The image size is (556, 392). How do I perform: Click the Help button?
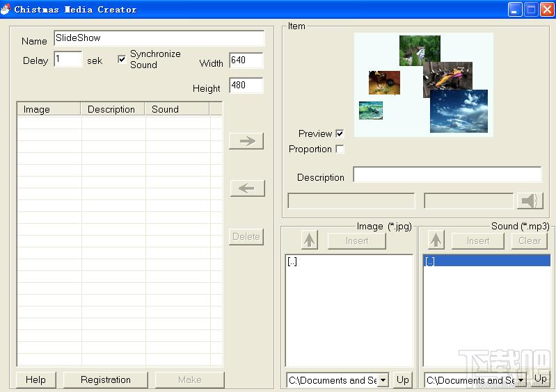click(35, 380)
